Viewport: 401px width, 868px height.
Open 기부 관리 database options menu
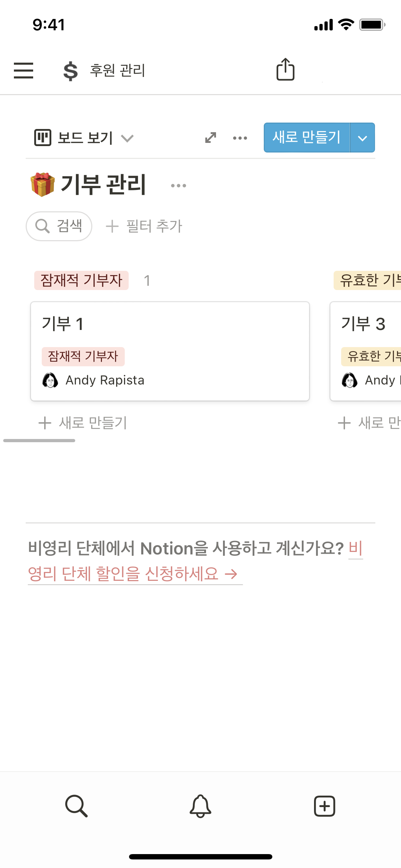pyautogui.click(x=178, y=186)
